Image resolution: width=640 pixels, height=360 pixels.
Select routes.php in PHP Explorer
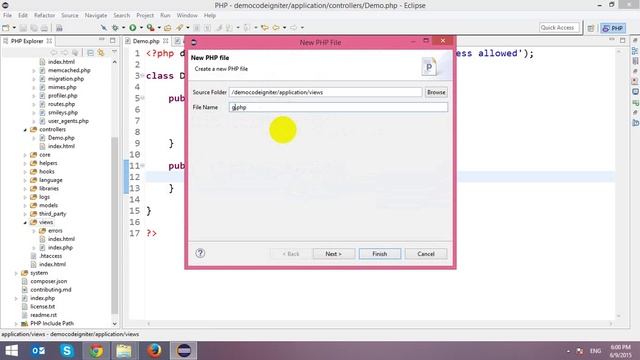[61, 104]
